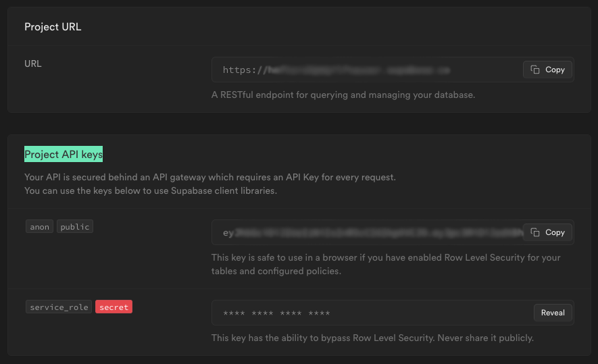Viewport: 598px width, 364px height.
Task: Click the Supabase client libraries sentence
Action: pyautogui.click(x=151, y=190)
